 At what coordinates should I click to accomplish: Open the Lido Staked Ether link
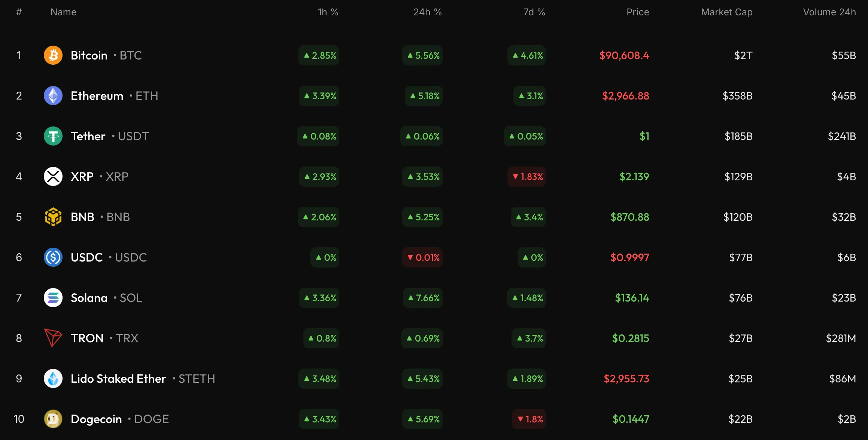coord(118,379)
